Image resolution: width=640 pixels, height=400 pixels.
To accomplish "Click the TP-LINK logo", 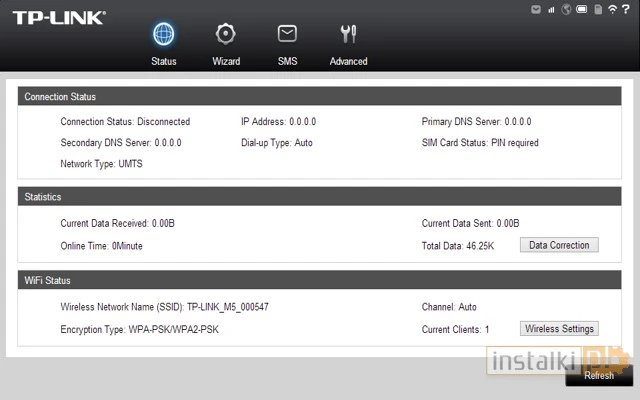I will pos(60,18).
